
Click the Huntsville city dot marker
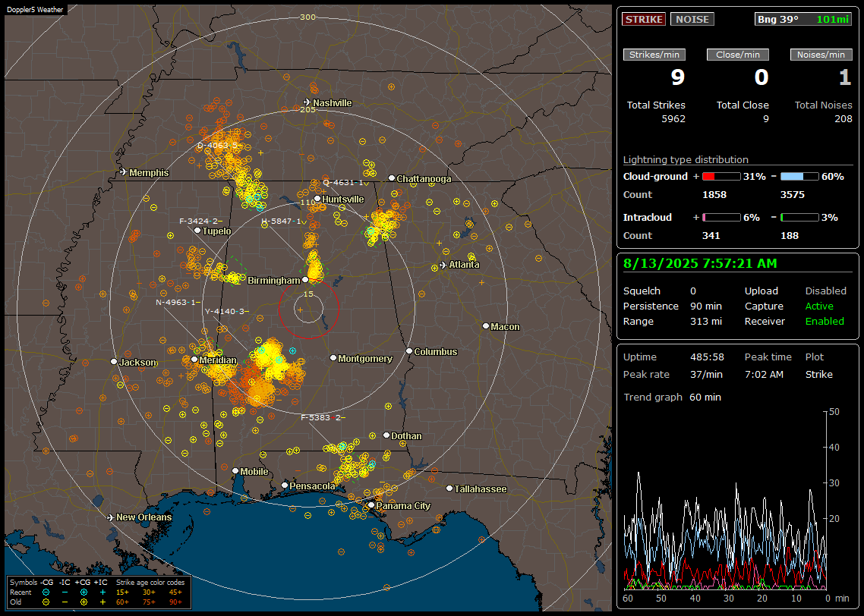point(317,199)
